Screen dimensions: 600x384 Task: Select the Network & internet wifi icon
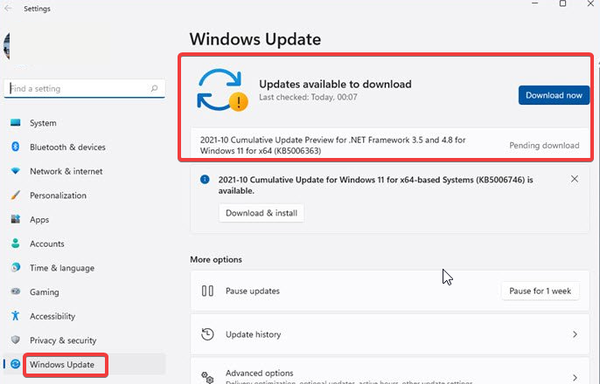click(15, 171)
